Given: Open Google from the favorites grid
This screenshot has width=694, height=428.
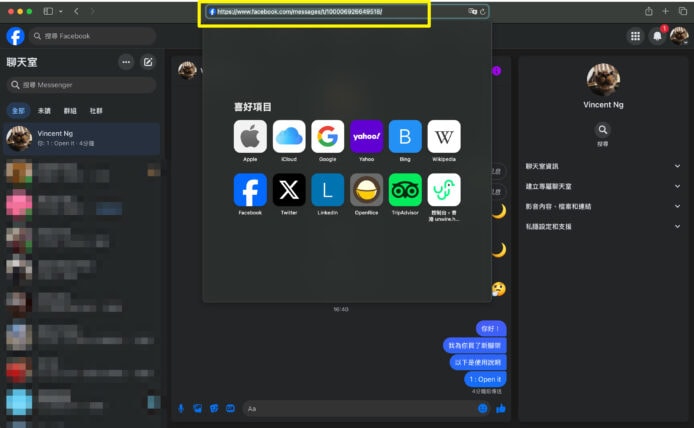Looking at the screenshot, I should pyautogui.click(x=327, y=136).
